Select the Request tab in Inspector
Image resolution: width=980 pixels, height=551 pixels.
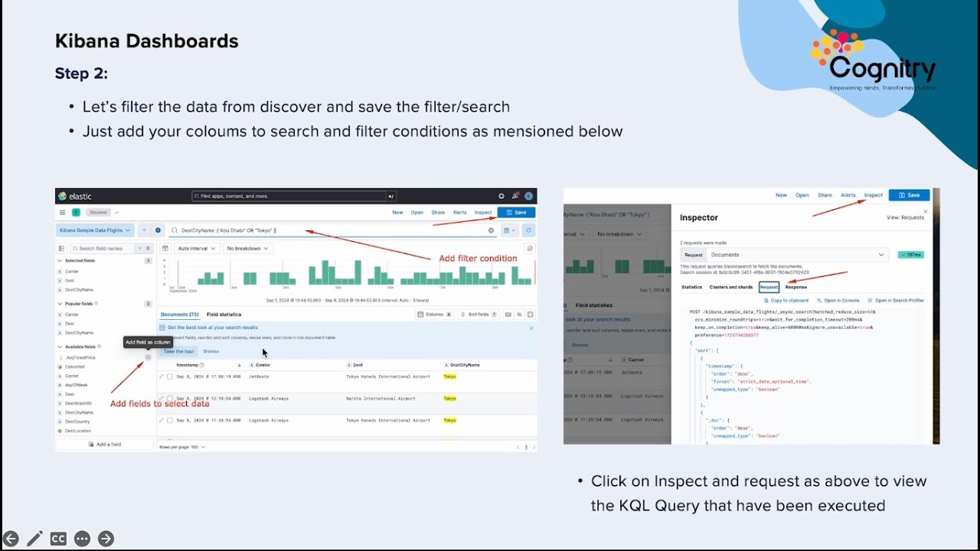click(x=769, y=287)
